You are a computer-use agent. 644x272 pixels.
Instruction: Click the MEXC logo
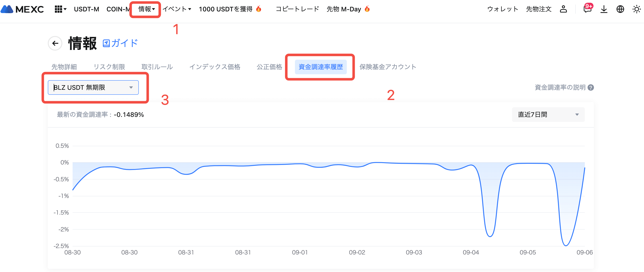tap(23, 9)
